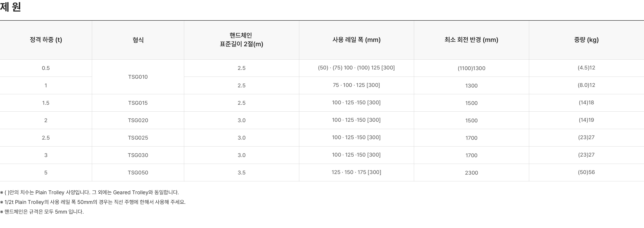Click the TSG010 model cell
644x228 pixels.
pyautogui.click(x=138, y=77)
